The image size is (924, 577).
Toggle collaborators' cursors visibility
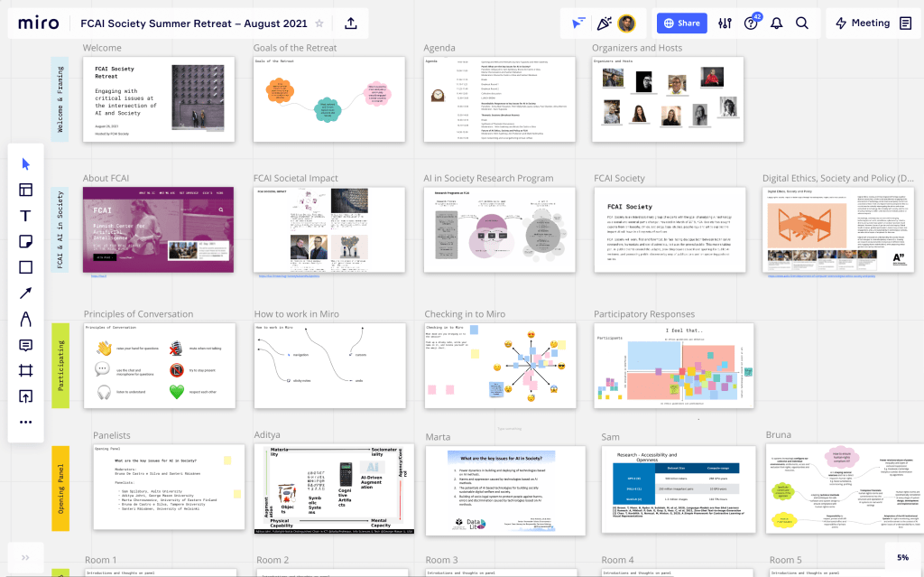point(578,23)
